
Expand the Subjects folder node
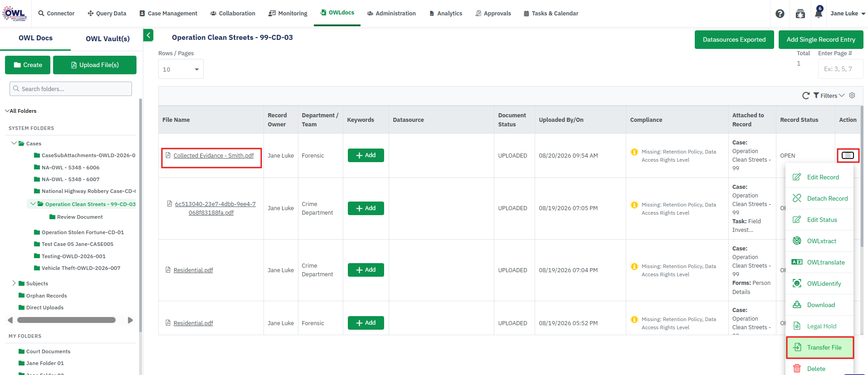[14, 283]
